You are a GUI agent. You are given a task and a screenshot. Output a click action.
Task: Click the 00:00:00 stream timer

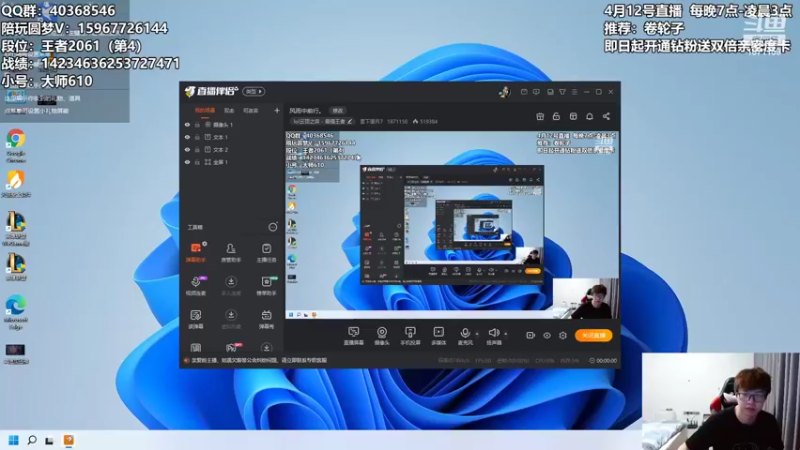tap(603, 360)
